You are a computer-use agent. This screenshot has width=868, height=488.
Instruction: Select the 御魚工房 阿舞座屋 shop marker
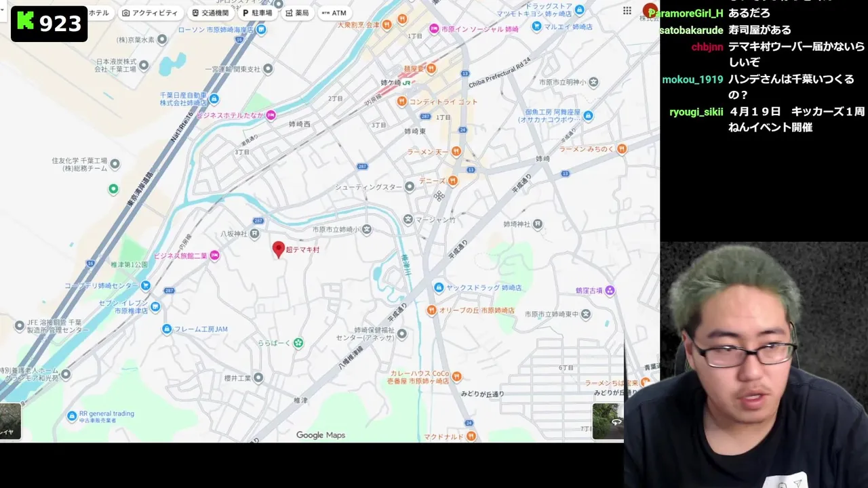point(589,116)
